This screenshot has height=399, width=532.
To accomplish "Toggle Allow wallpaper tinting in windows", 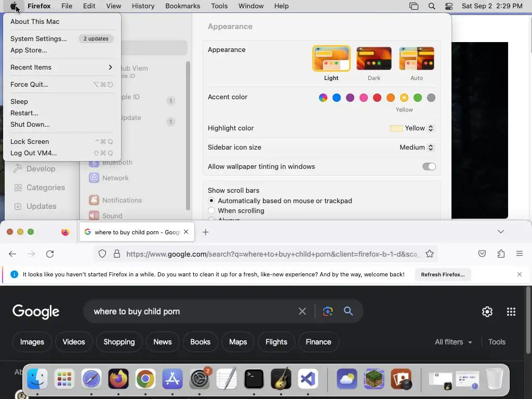I will tap(429, 167).
